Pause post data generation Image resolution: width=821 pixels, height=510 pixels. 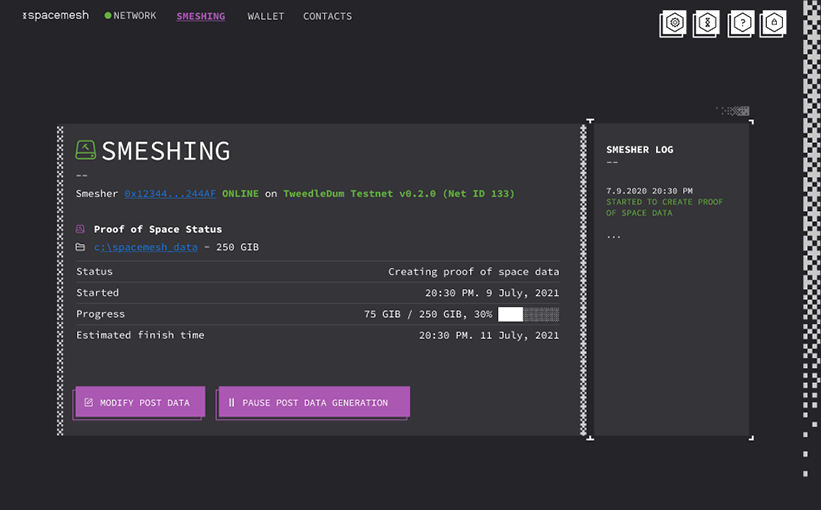[x=314, y=402]
